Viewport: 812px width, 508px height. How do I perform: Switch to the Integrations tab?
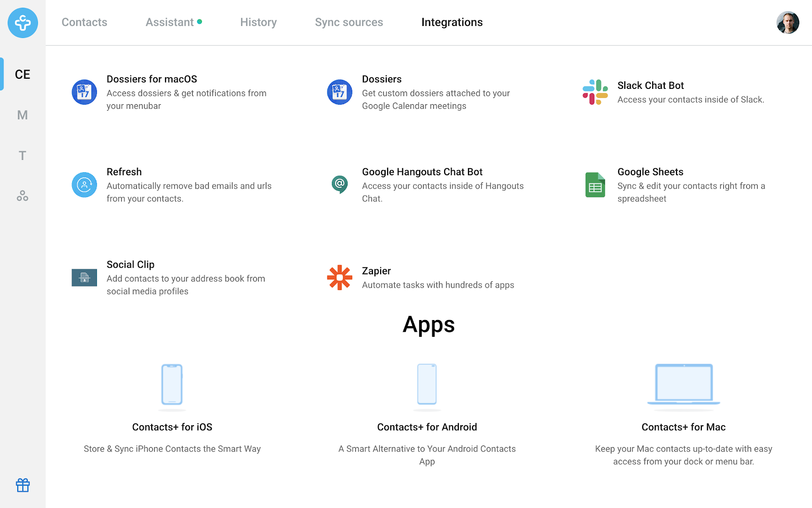452,22
